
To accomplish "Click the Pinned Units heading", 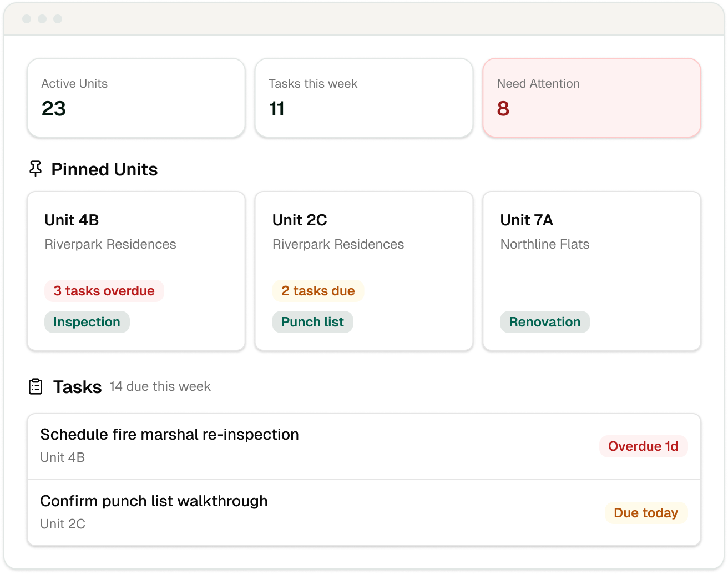I will pos(104,169).
